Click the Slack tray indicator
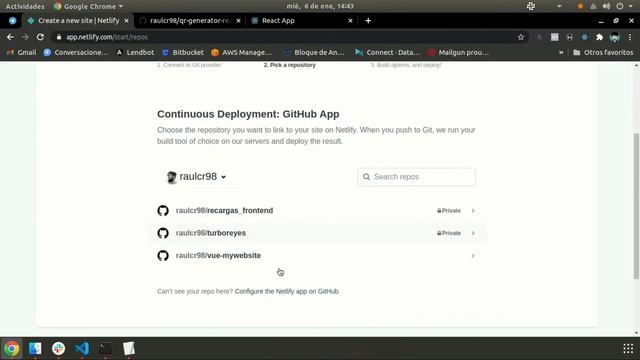This screenshot has height=360, width=640. coord(531,6)
